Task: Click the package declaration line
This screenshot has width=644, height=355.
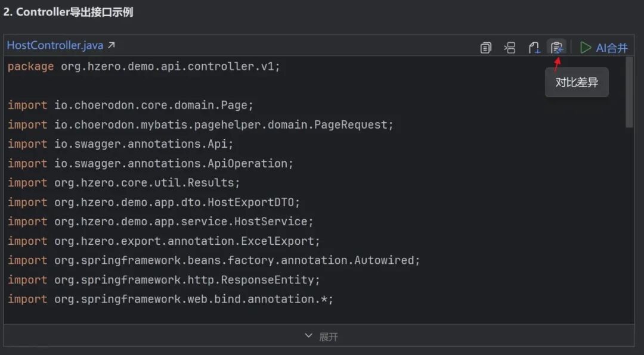Action: coord(144,67)
